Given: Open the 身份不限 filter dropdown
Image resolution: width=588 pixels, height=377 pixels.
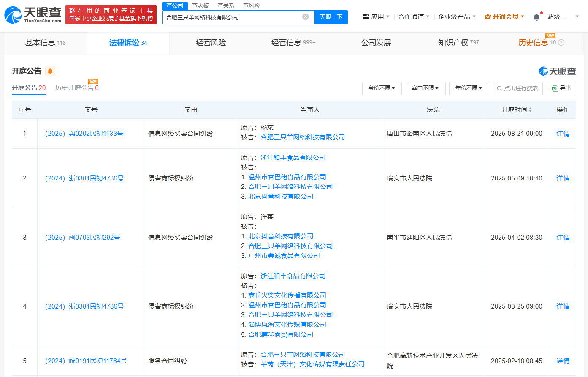Looking at the screenshot, I should pyautogui.click(x=382, y=88).
